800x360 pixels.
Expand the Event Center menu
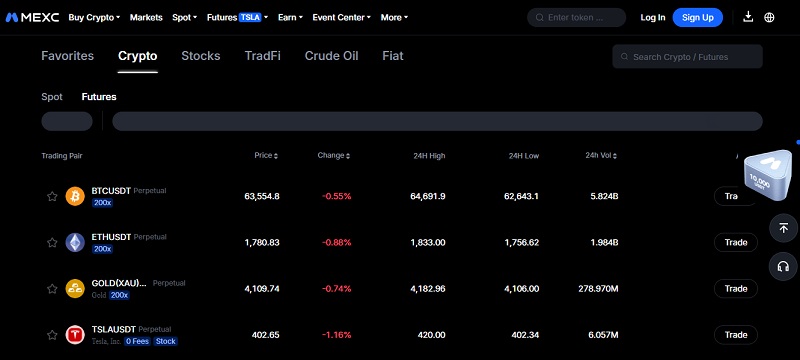[x=342, y=17]
